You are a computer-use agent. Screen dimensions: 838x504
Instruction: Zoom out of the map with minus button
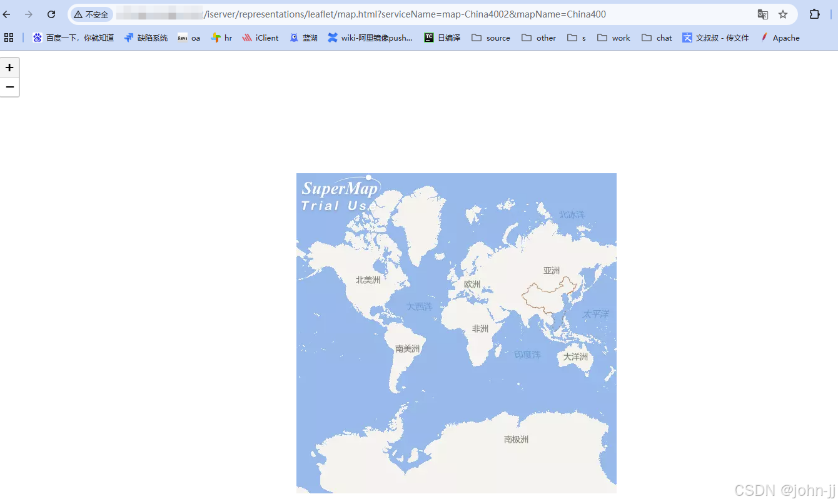(9, 87)
